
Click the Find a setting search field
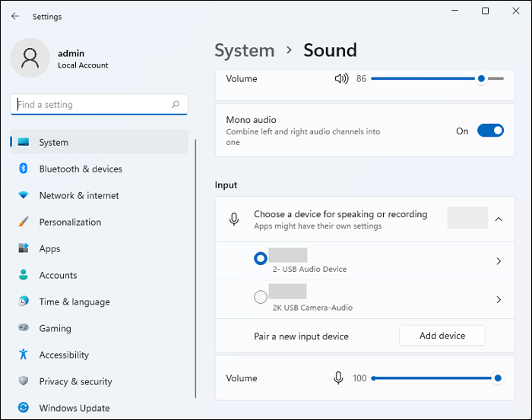(x=91, y=105)
